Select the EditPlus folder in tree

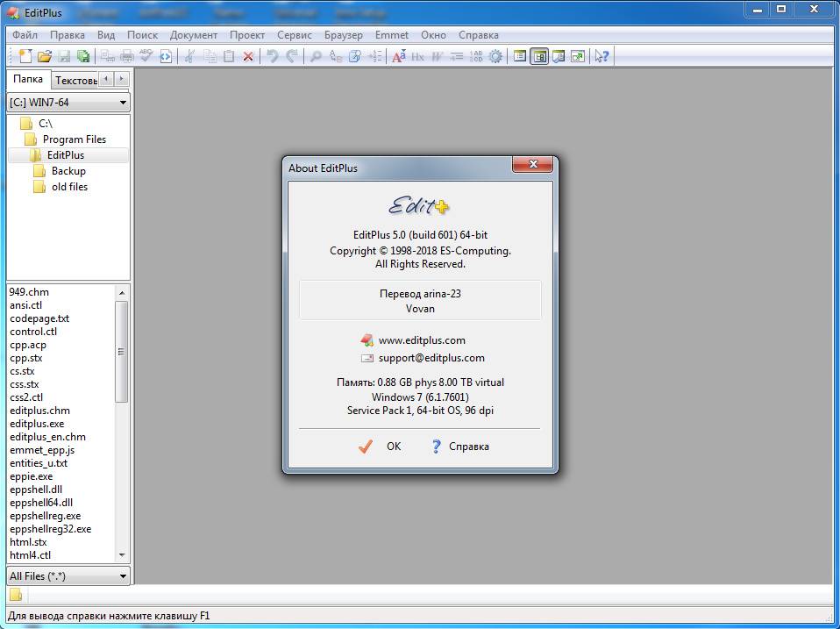[x=66, y=155]
